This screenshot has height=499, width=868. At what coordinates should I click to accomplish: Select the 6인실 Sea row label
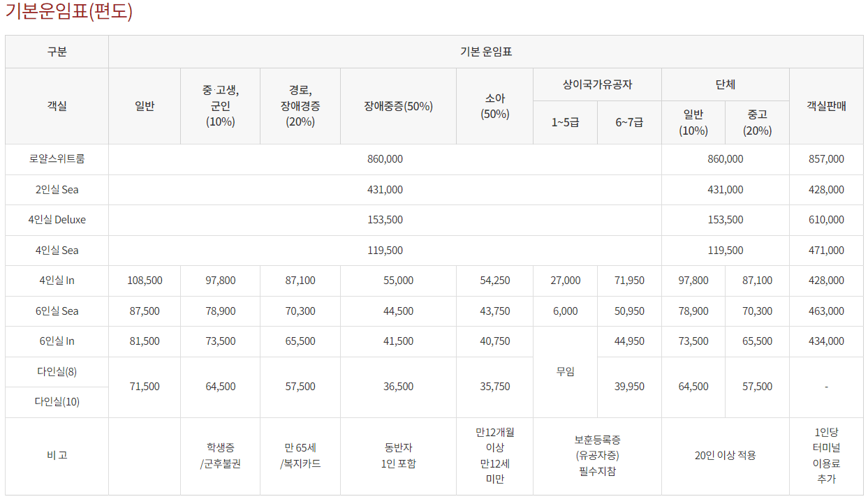click(x=57, y=311)
